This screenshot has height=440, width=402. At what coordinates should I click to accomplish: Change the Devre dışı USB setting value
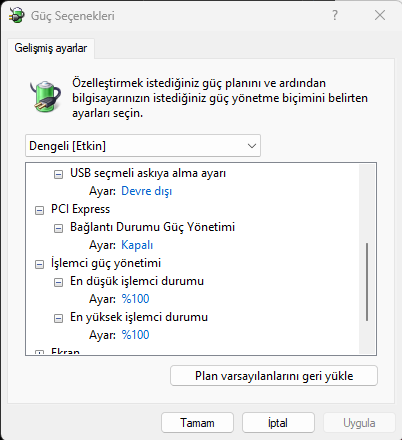pyautogui.click(x=147, y=191)
